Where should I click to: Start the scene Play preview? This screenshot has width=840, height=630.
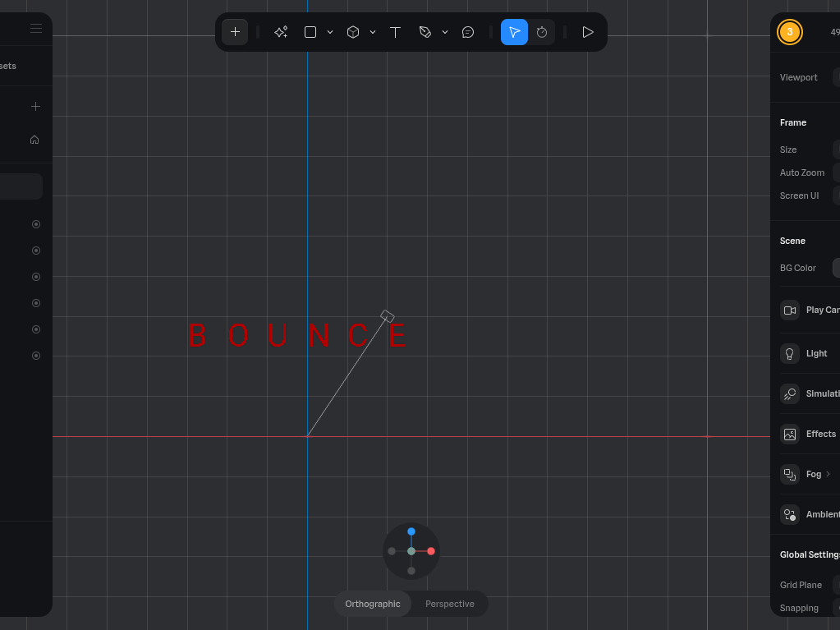coord(588,32)
